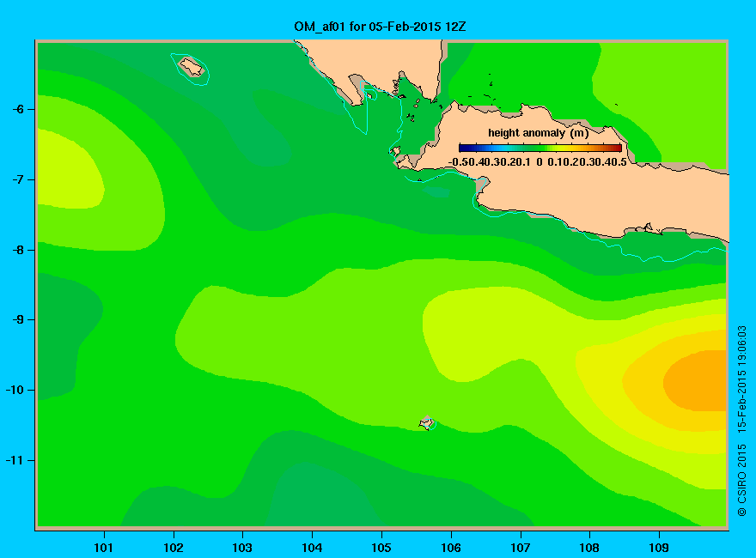756x558 pixels.
Task: Click the small island south of Java near 105.6
Action: pos(427,423)
